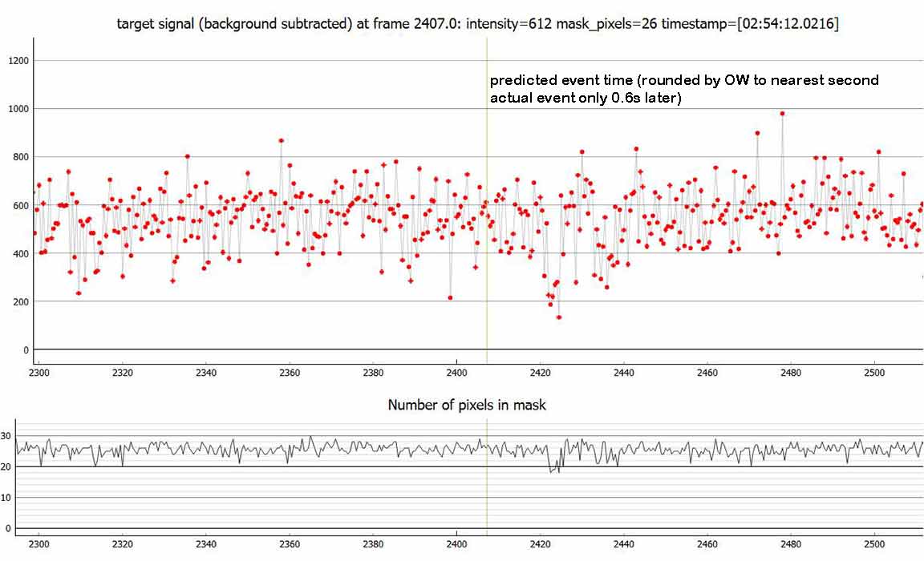The width and height of the screenshot is (924, 561).
Task: Click the highest intensity peak near frame 2478
Action: tap(783, 114)
